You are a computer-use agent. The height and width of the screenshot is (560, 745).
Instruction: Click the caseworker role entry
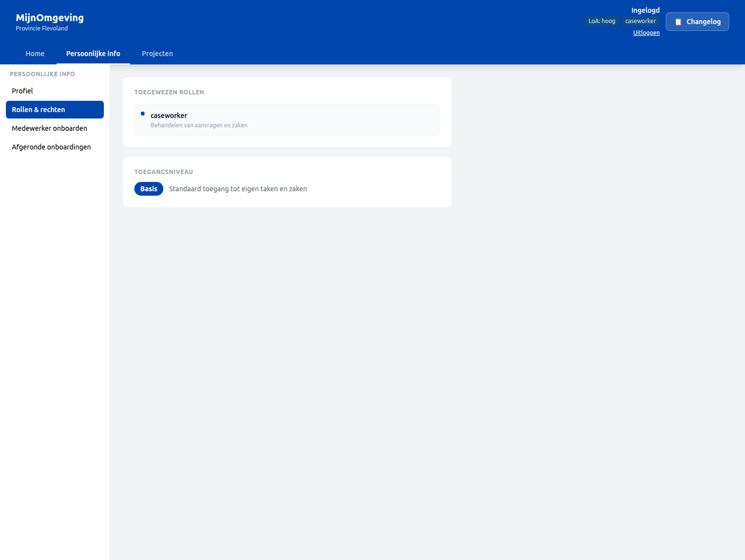coord(287,119)
